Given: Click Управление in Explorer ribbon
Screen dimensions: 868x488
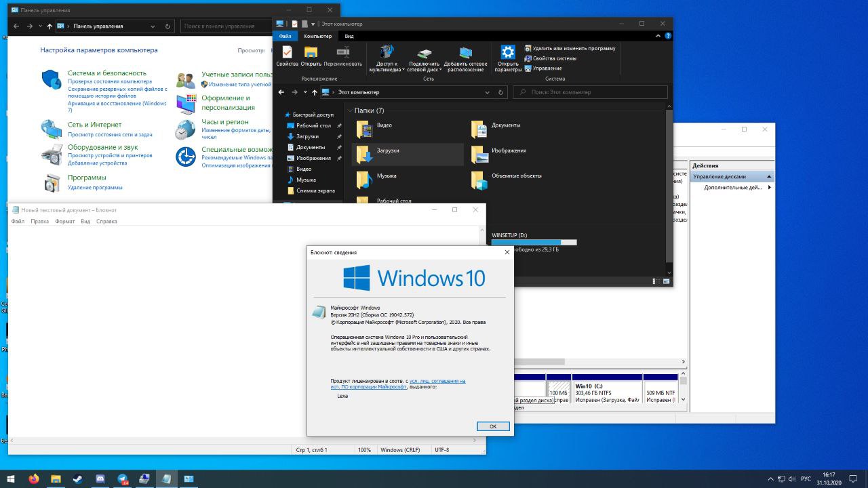Looking at the screenshot, I should click(x=542, y=68).
